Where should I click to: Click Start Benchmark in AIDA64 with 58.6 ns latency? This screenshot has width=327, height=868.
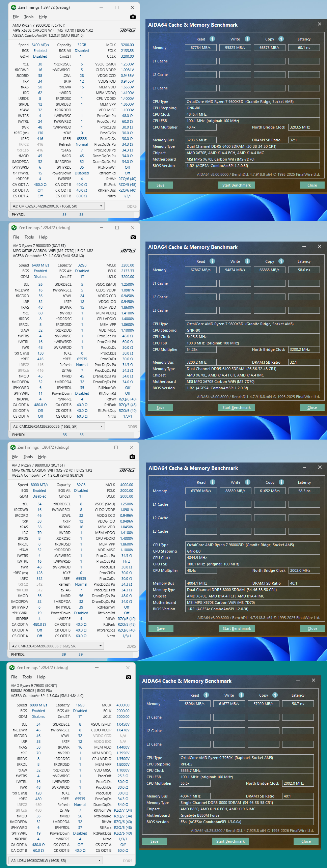tap(236, 408)
